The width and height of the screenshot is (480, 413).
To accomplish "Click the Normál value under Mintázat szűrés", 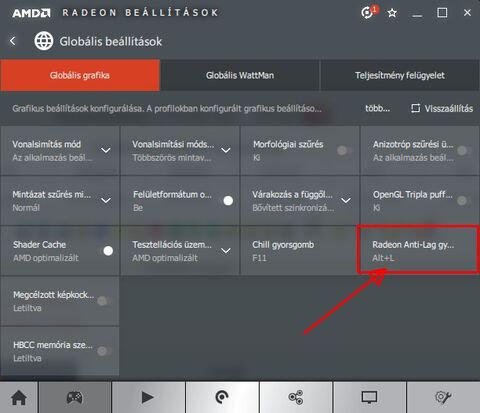I will (x=26, y=208).
